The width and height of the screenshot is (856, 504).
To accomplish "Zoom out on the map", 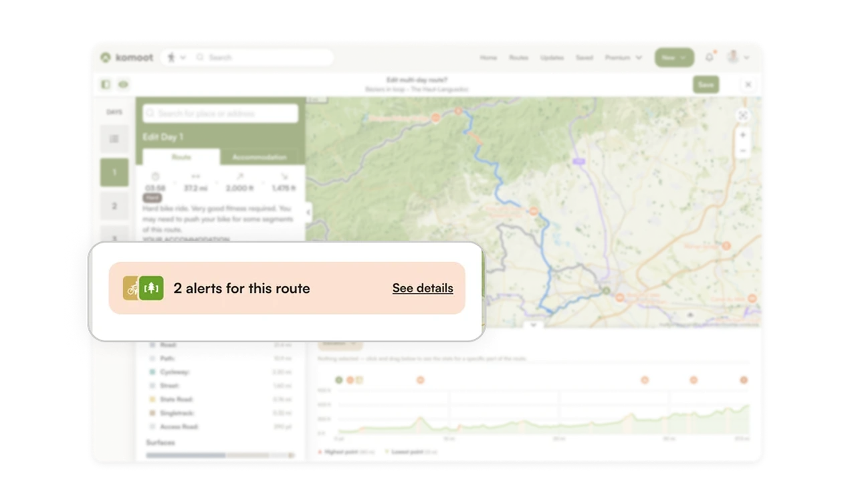I will pos(743,151).
